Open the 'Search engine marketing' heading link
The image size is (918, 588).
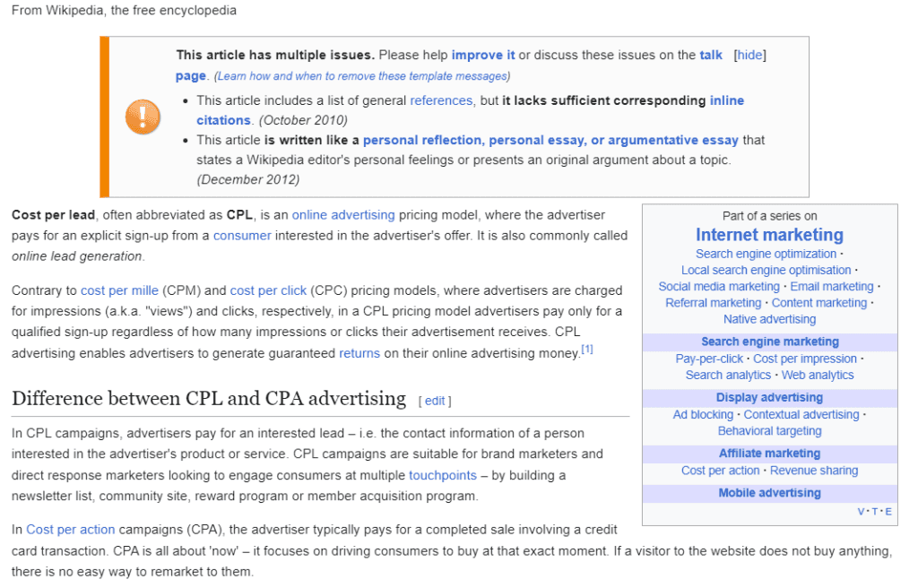[770, 342]
